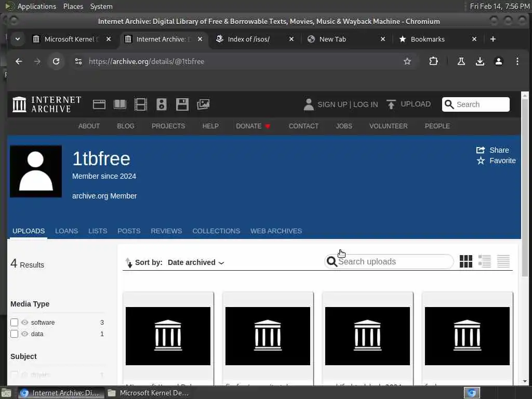Open the Images icon in header

pyautogui.click(x=203, y=104)
